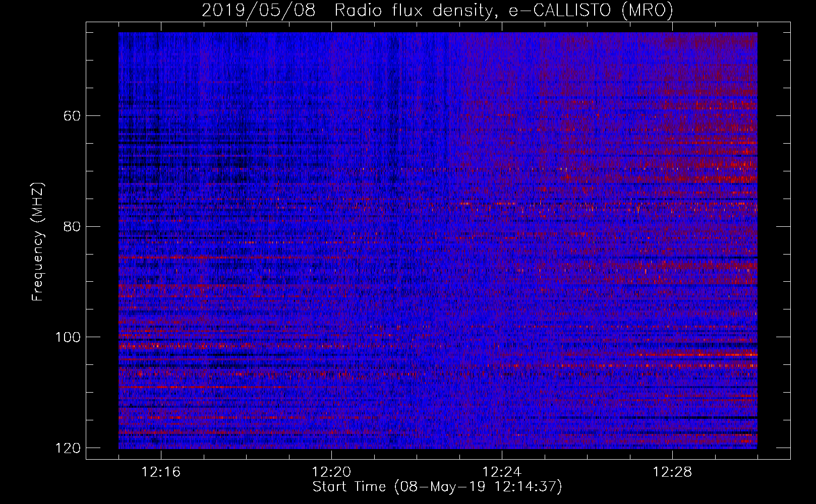Click the 12:20 time tick label
The image size is (816, 504).
[331, 472]
